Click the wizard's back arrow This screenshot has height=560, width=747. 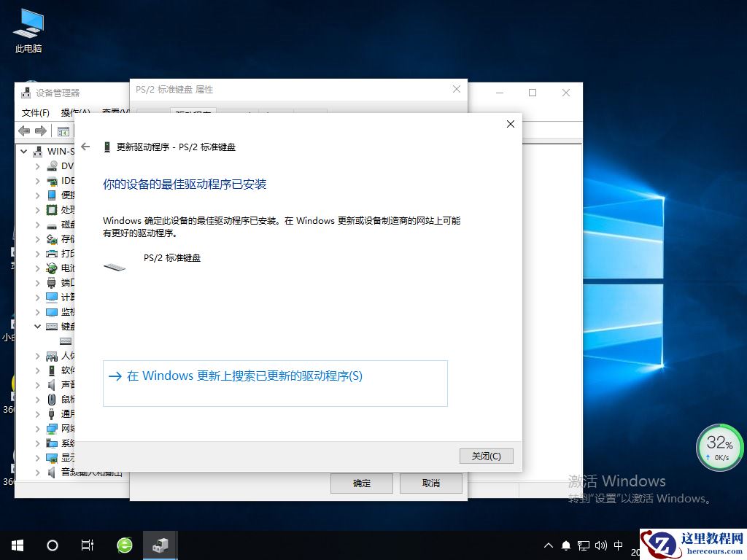click(x=85, y=146)
